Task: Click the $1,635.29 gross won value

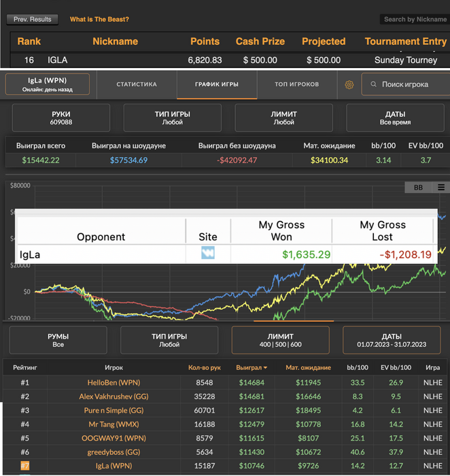Action: tap(306, 254)
